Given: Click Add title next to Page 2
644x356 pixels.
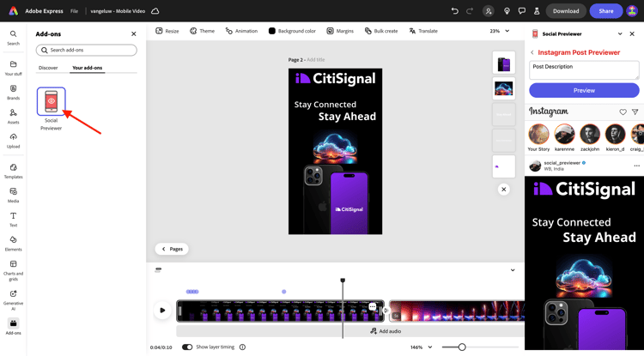Looking at the screenshot, I should point(315,59).
